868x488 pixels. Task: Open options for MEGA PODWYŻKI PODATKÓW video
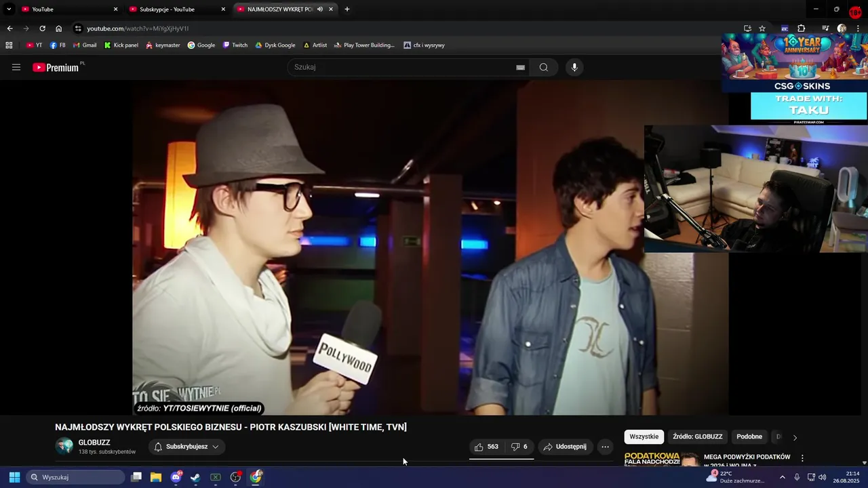[802, 458]
